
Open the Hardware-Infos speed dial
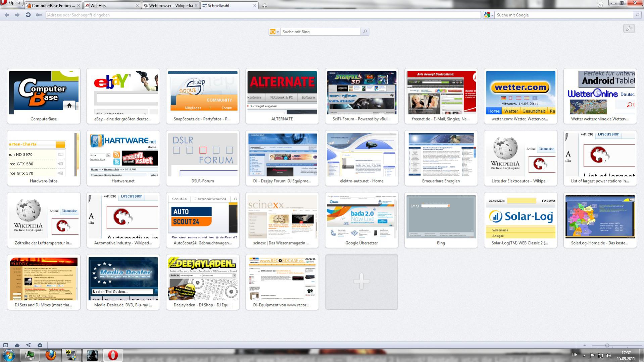tap(44, 158)
